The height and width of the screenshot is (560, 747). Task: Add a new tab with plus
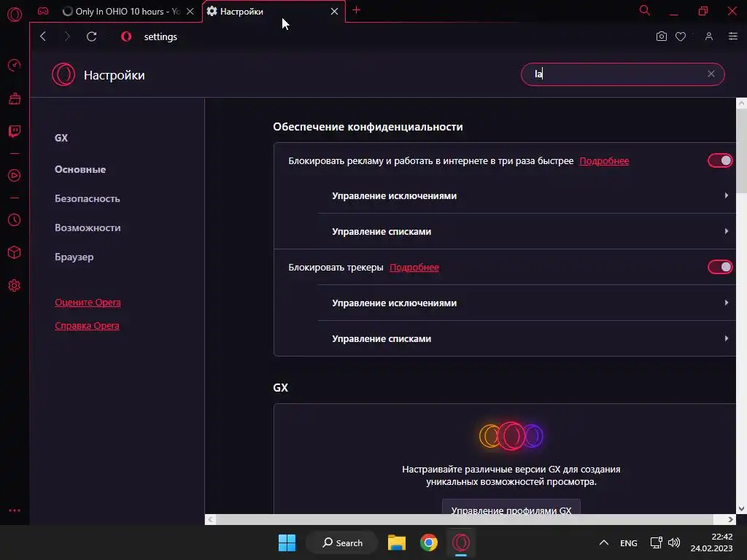[x=356, y=10]
